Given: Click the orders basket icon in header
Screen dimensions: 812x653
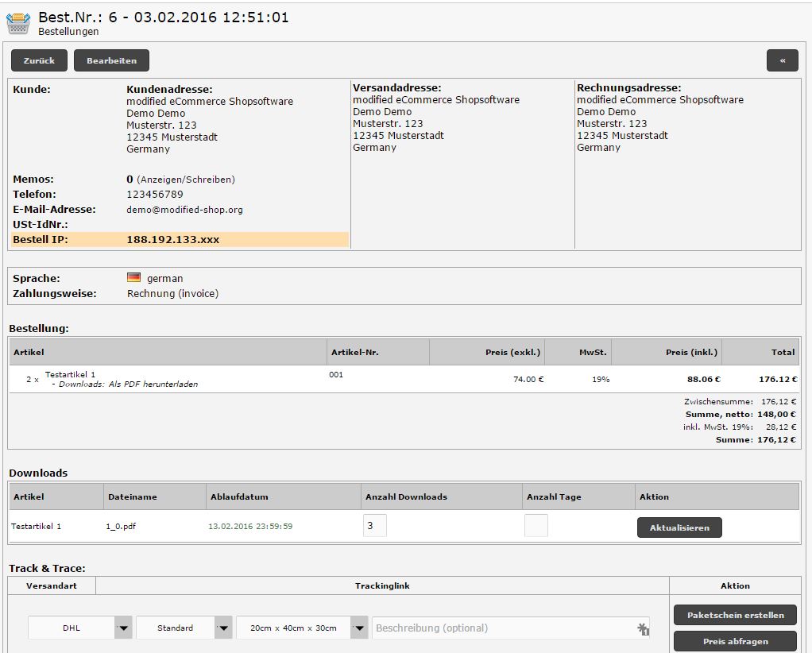Looking at the screenshot, I should coord(19,21).
